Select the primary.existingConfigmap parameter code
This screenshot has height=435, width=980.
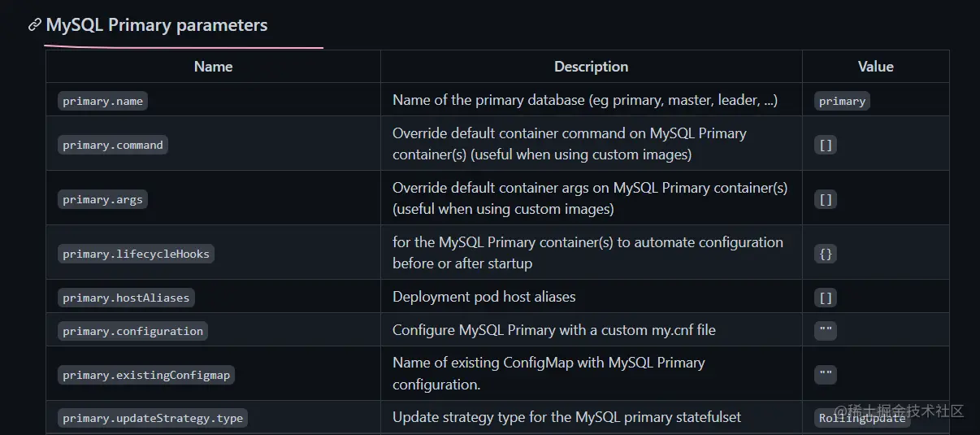click(146, 375)
